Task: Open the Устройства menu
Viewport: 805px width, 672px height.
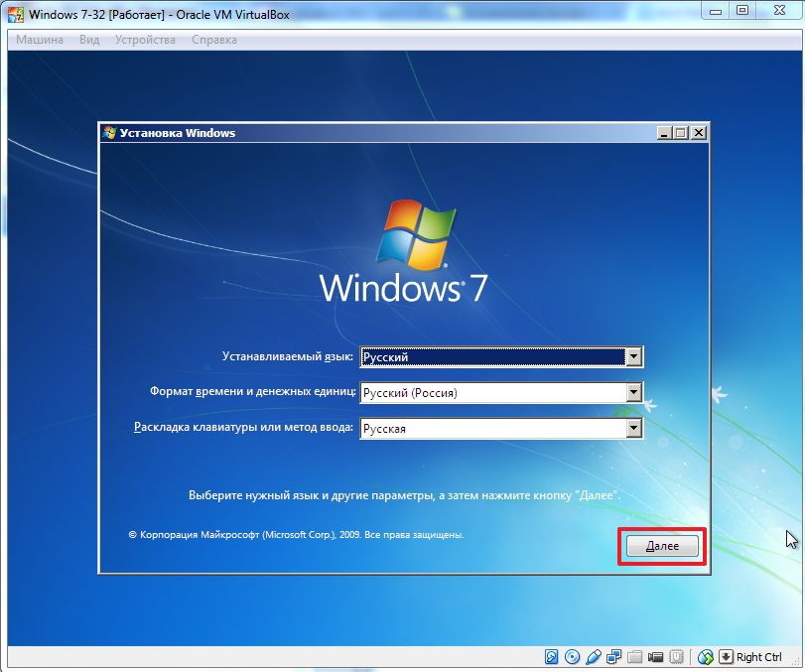Action: pos(145,40)
